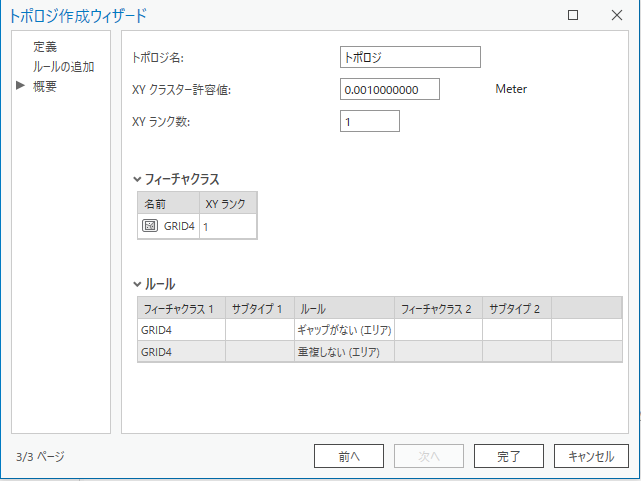The image size is (641, 481).
Task: Collapse the ルール section
Action: [x=138, y=284]
